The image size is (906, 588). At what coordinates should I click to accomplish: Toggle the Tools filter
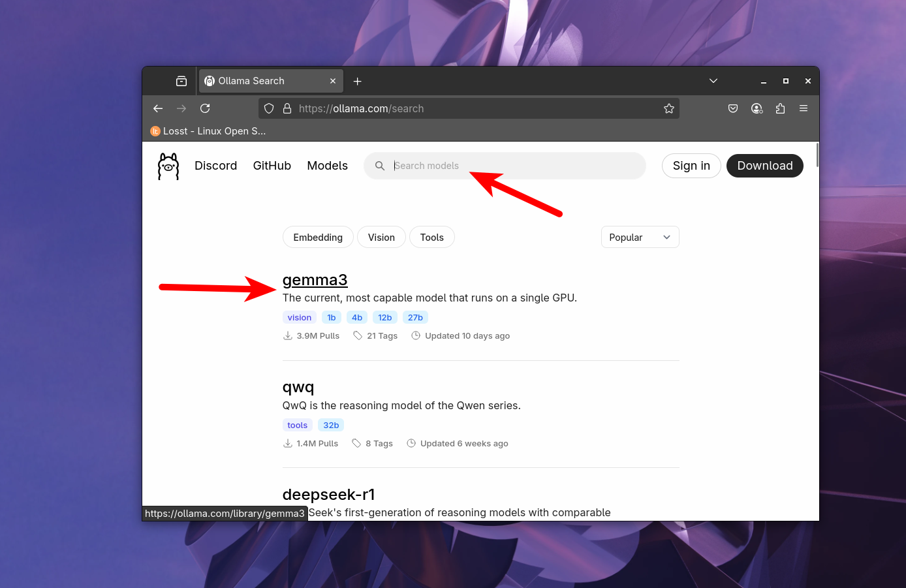point(431,238)
